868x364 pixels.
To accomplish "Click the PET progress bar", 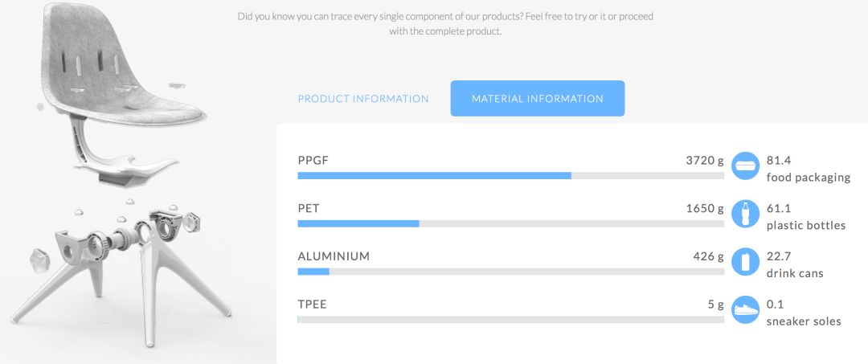I will pos(510,223).
